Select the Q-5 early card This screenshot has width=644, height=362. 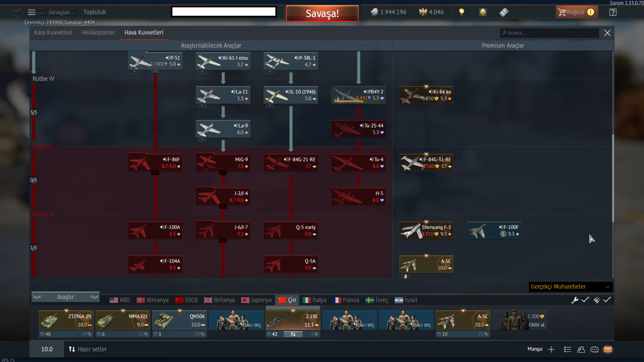(x=291, y=230)
